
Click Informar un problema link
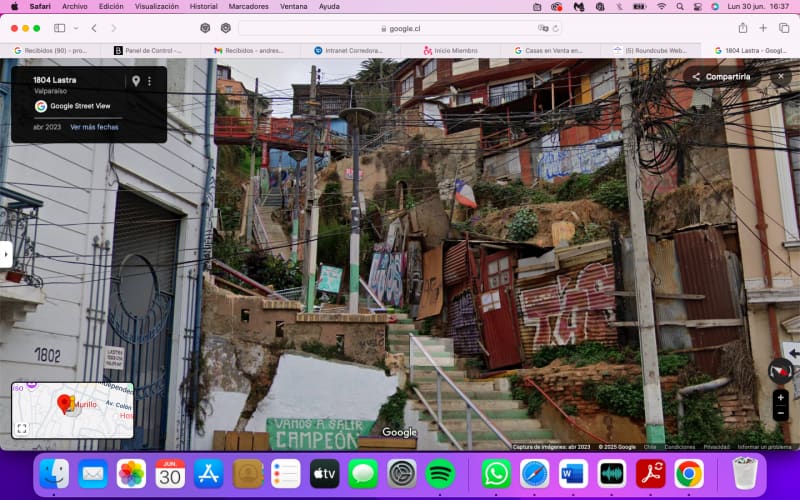(x=765, y=447)
